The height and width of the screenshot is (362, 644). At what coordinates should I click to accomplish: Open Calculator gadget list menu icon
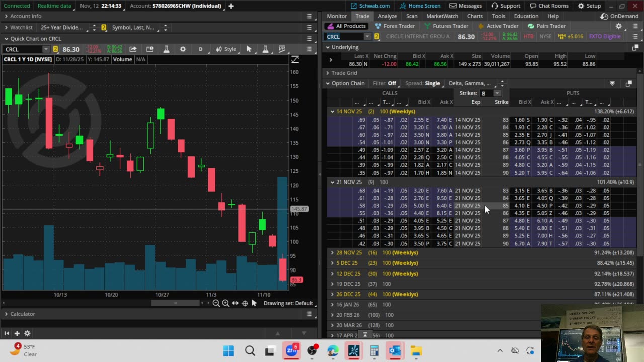click(x=309, y=314)
